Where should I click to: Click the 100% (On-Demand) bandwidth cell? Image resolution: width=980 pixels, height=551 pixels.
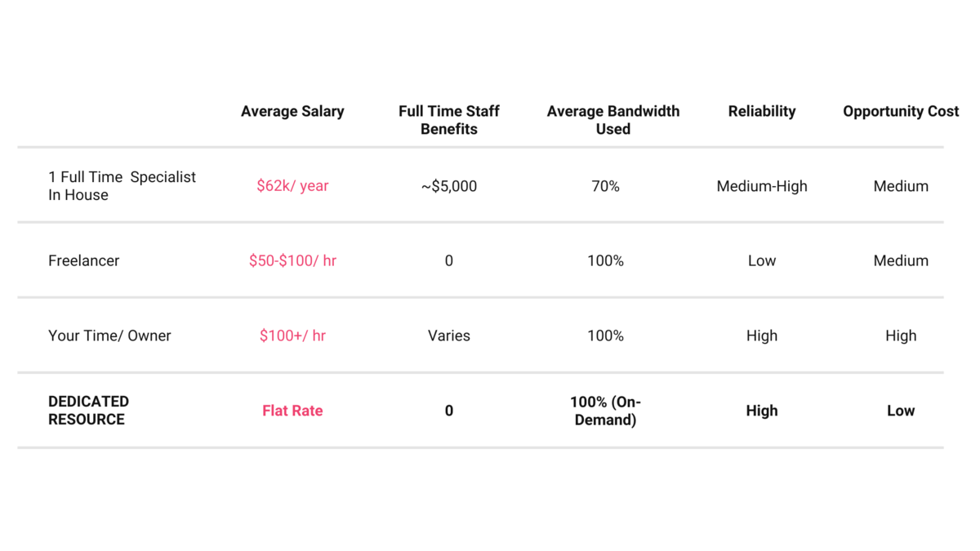coord(605,411)
